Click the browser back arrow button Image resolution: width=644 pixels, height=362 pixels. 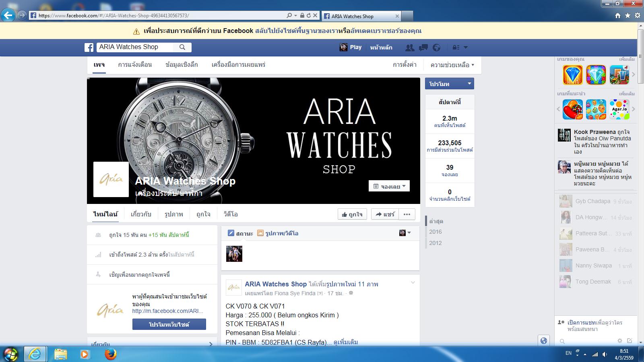pyautogui.click(x=8, y=16)
